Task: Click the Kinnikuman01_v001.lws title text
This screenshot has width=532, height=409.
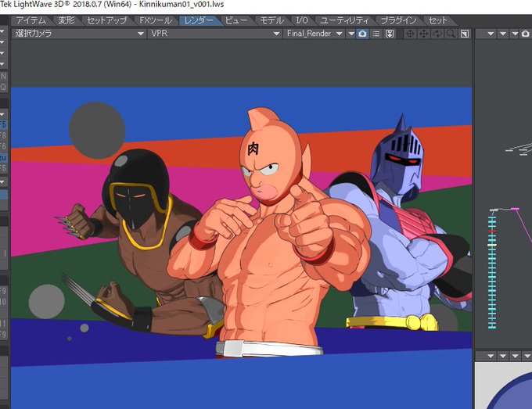Action: (x=182, y=5)
